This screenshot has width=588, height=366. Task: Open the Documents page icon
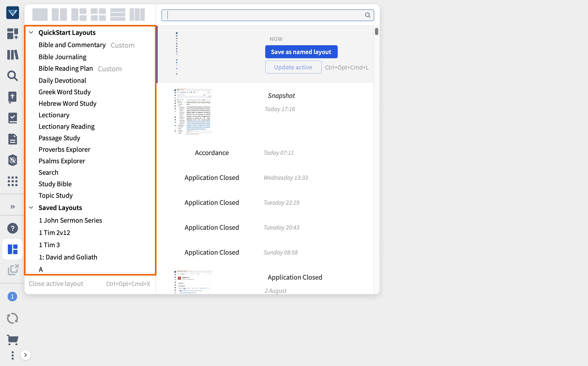click(13, 139)
